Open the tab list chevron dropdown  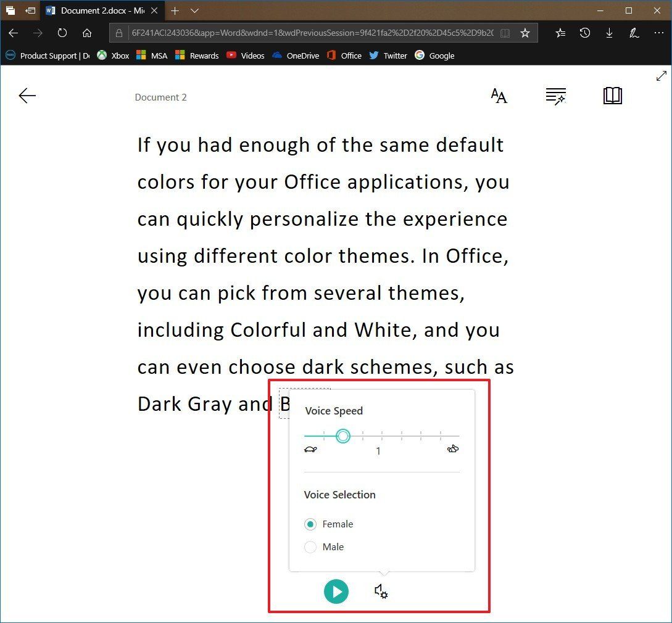click(194, 10)
